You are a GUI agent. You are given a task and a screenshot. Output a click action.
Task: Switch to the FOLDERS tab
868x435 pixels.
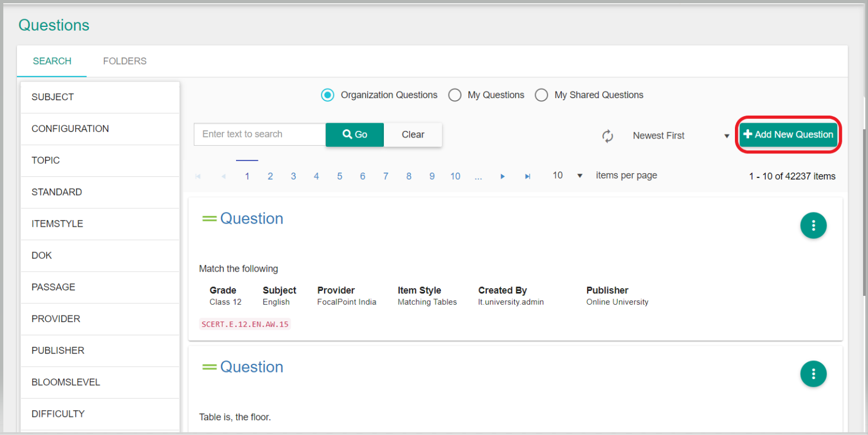(125, 61)
